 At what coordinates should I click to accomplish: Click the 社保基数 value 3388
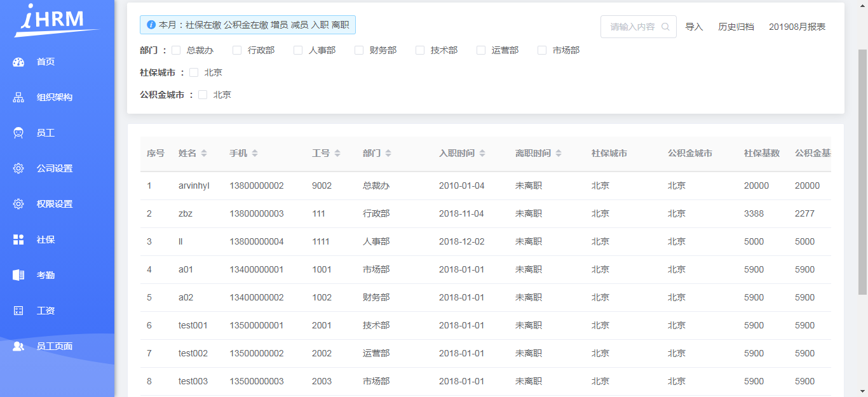(754, 213)
